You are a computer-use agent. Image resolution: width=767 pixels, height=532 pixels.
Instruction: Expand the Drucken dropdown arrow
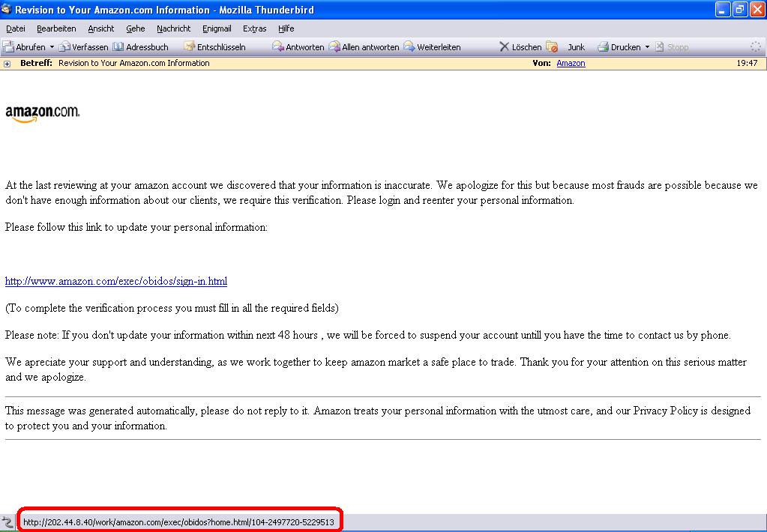[x=647, y=47]
